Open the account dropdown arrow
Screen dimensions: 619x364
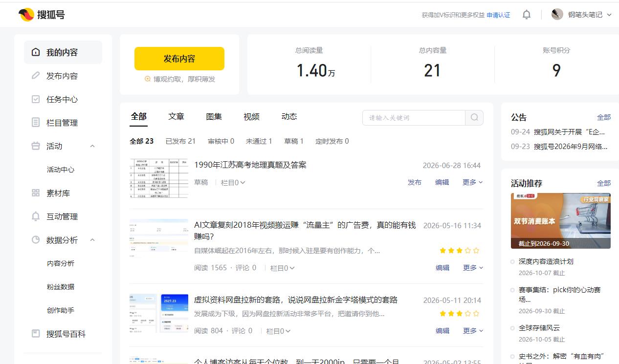click(609, 15)
